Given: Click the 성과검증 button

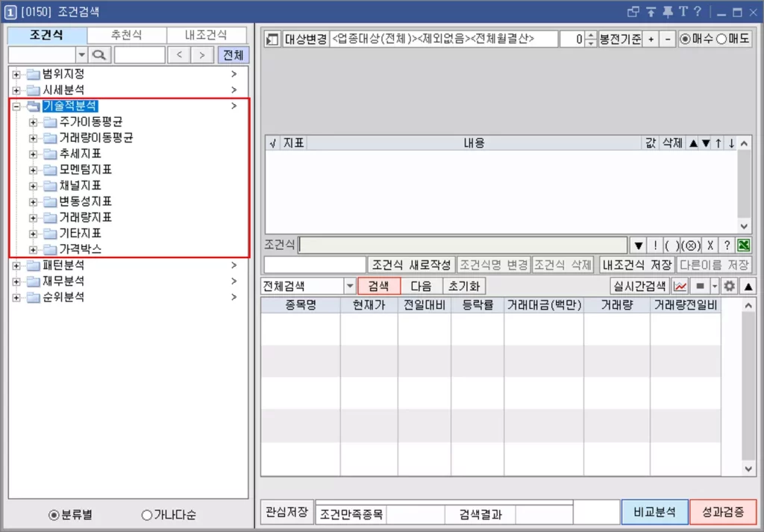Looking at the screenshot, I should (x=723, y=512).
